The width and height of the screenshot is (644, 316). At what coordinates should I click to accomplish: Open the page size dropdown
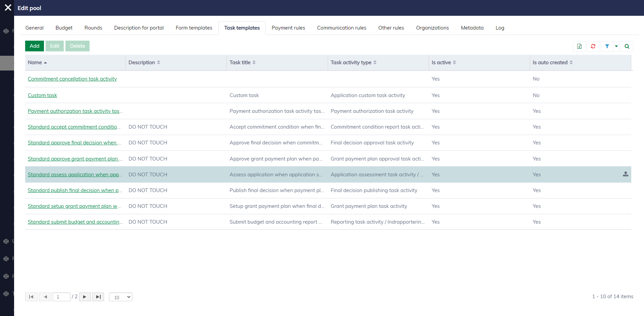[121, 297]
